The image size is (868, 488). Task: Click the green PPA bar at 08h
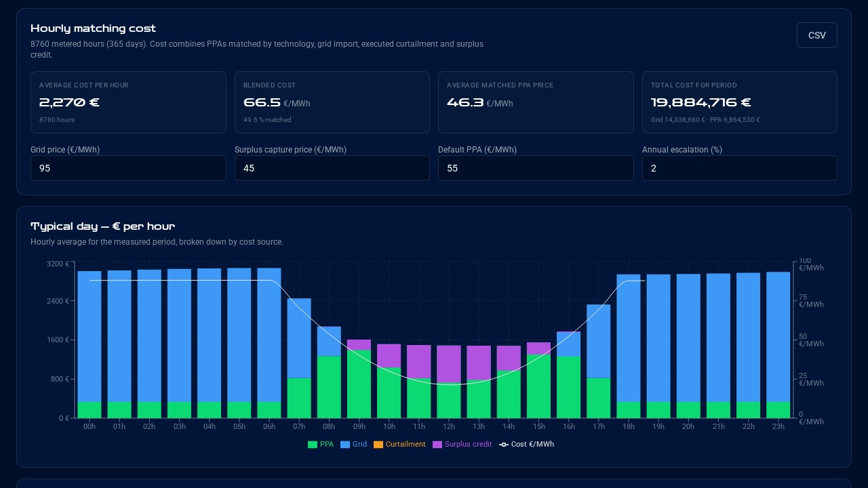(330, 387)
